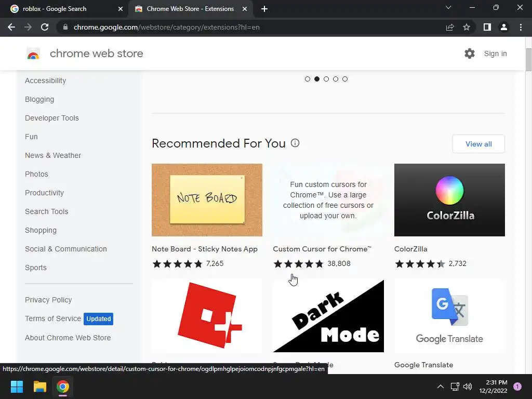
Task: Open the News & Weather category
Action: pos(53,155)
